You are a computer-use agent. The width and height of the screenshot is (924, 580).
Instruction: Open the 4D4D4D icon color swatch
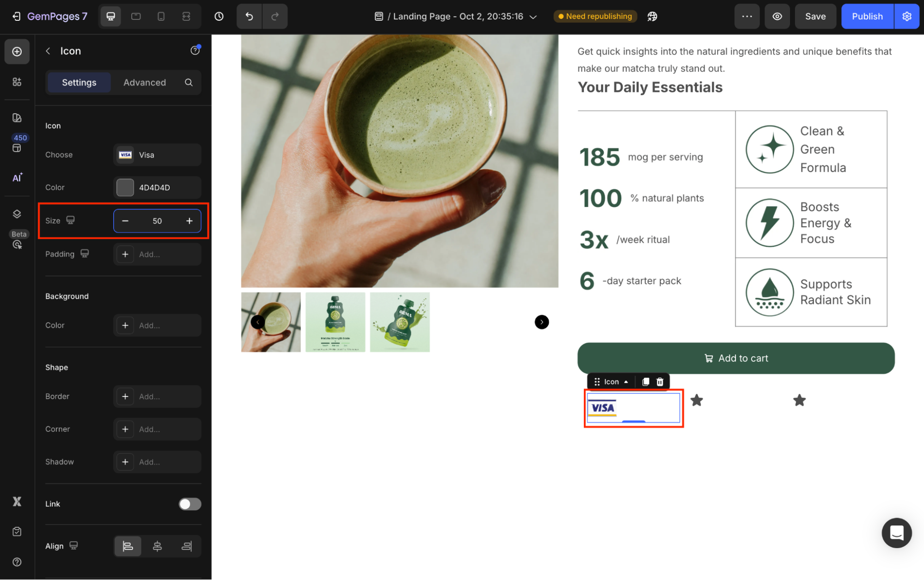(125, 188)
